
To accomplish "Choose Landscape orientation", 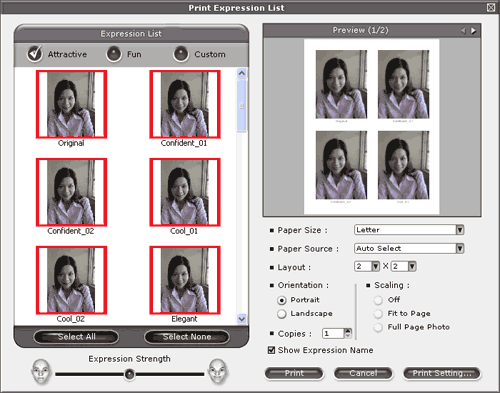I will coord(282,314).
